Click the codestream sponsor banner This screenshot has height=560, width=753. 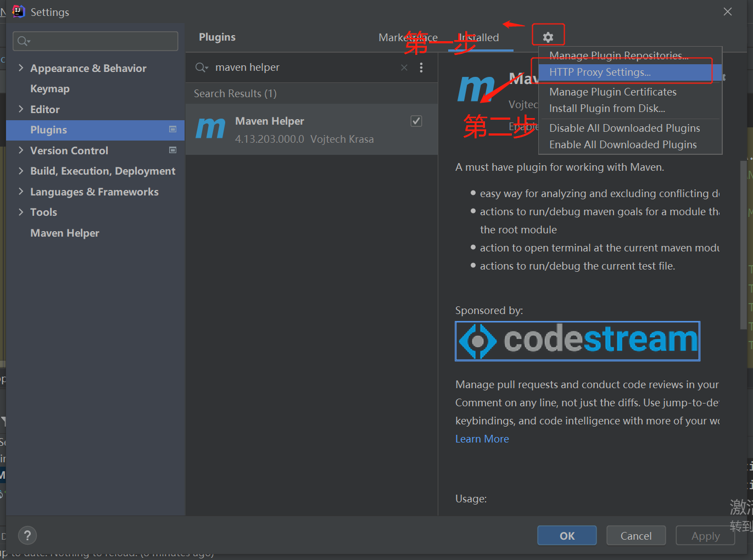[577, 341]
